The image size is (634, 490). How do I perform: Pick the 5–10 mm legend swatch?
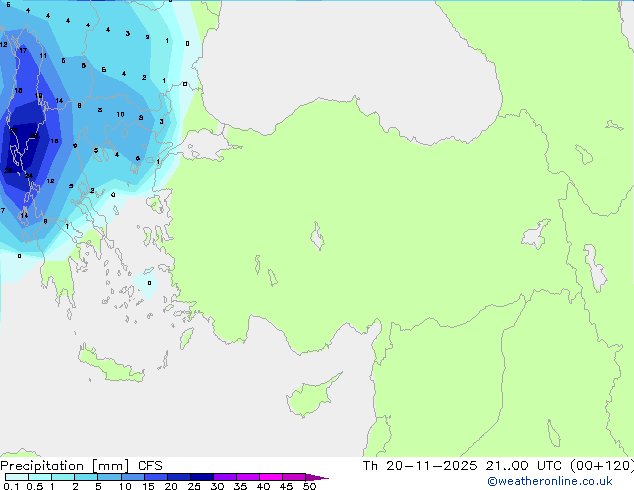(109, 477)
